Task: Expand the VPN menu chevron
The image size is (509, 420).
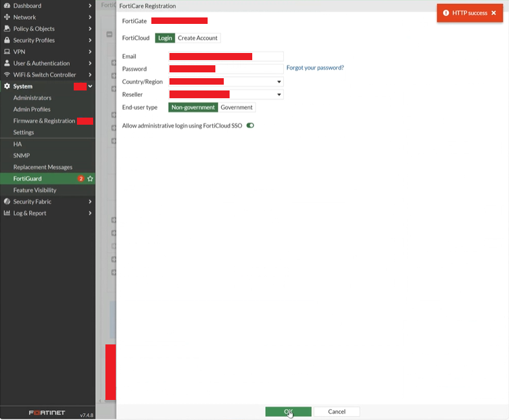Action: pos(90,52)
